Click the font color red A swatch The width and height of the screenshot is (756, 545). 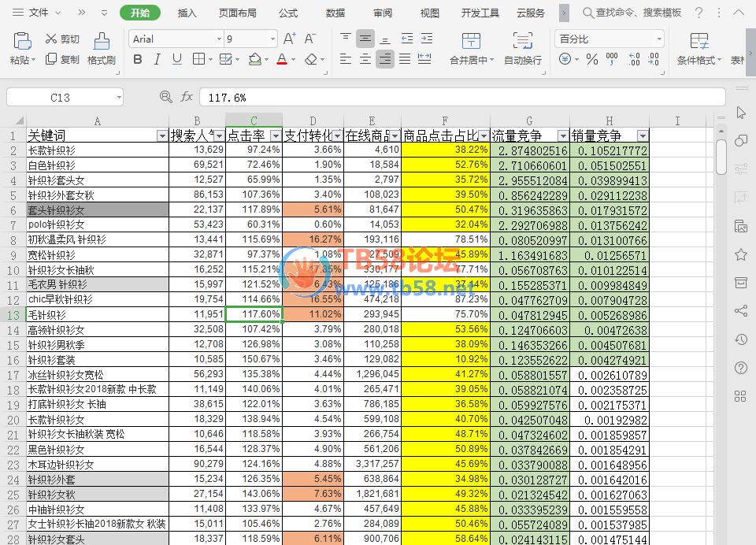282,59
